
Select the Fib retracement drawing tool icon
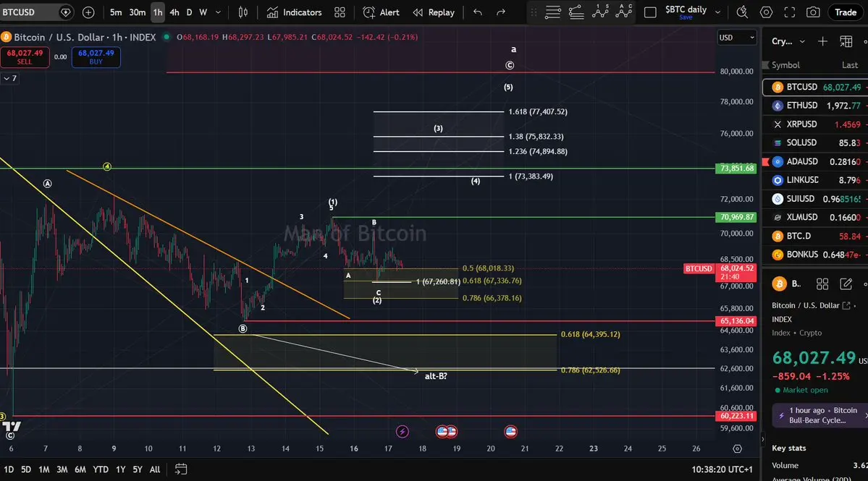click(x=576, y=12)
